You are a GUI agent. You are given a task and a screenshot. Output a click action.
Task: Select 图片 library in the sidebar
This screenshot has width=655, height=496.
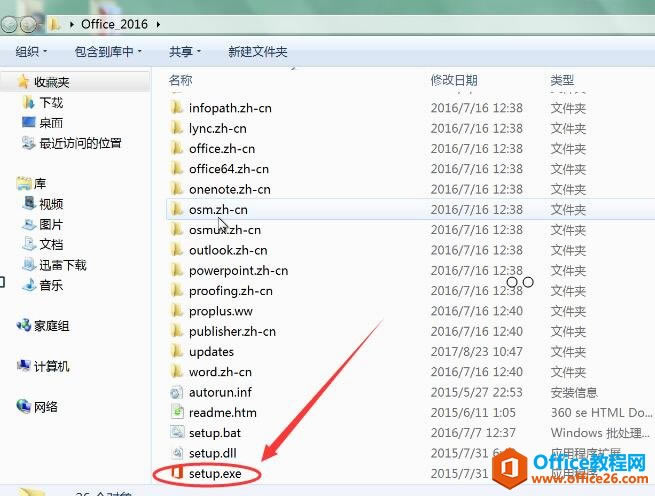(51, 224)
